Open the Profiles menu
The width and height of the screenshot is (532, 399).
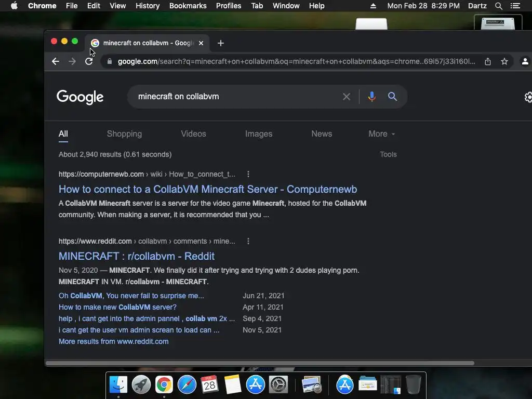coord(229,6)
